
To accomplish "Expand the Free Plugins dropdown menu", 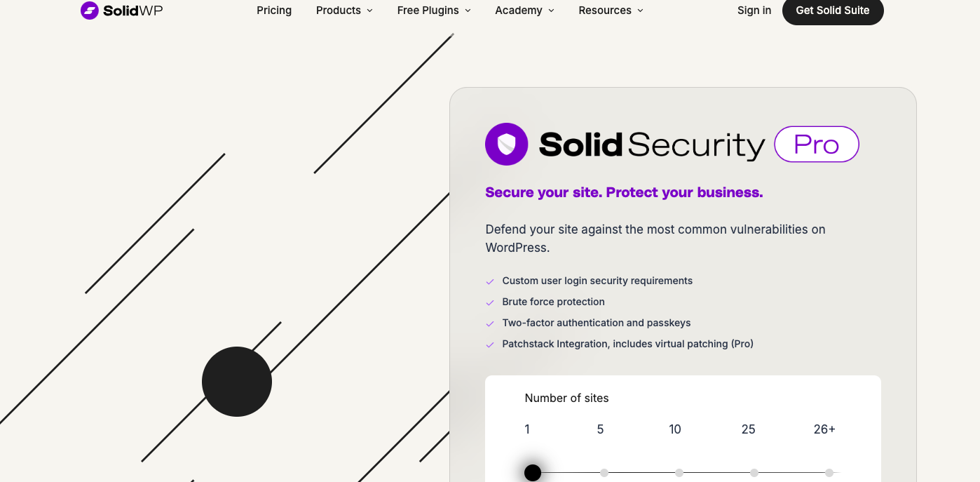I will coord(434,11).
